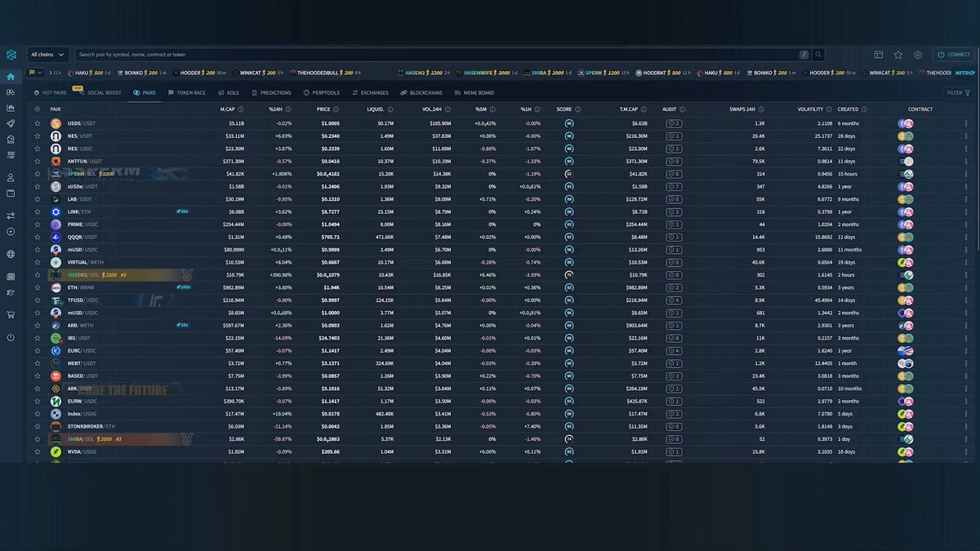This screenshot has width=980, height=551.
Task: Open the globe icon in the sidebar
Action: tap(11, 254)
